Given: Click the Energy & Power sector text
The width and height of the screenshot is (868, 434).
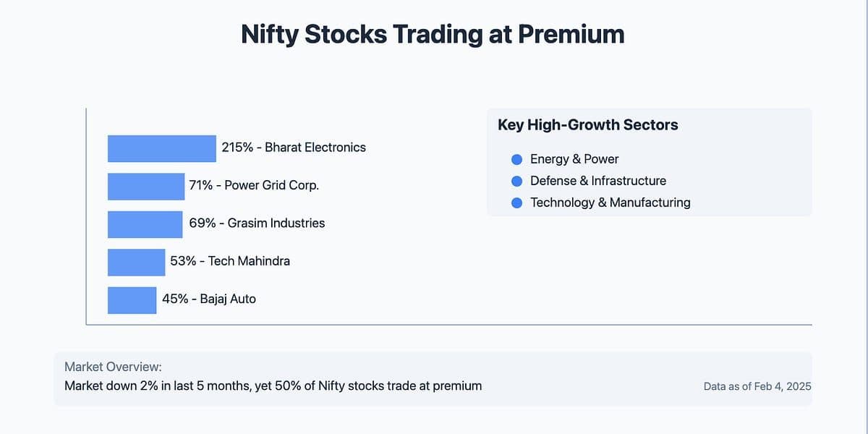Looking at the screenshot, I should click(574, 159).
